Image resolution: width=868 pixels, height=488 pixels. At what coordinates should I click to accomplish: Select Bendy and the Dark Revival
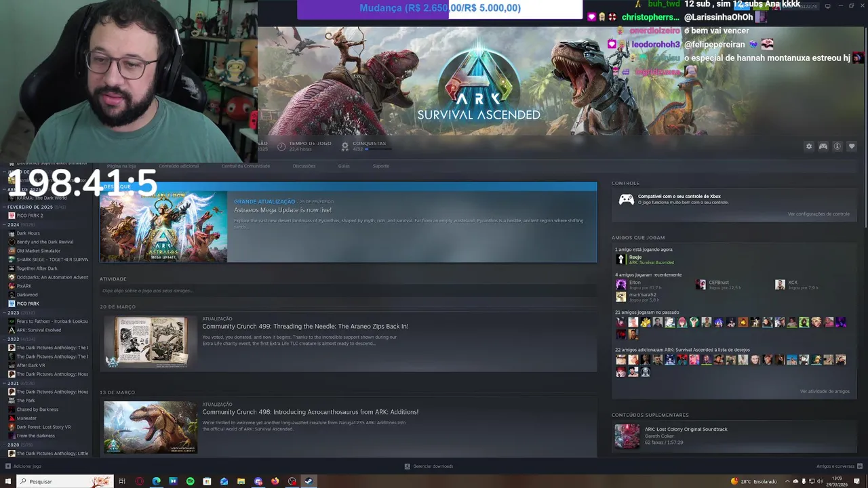point(45,242)
